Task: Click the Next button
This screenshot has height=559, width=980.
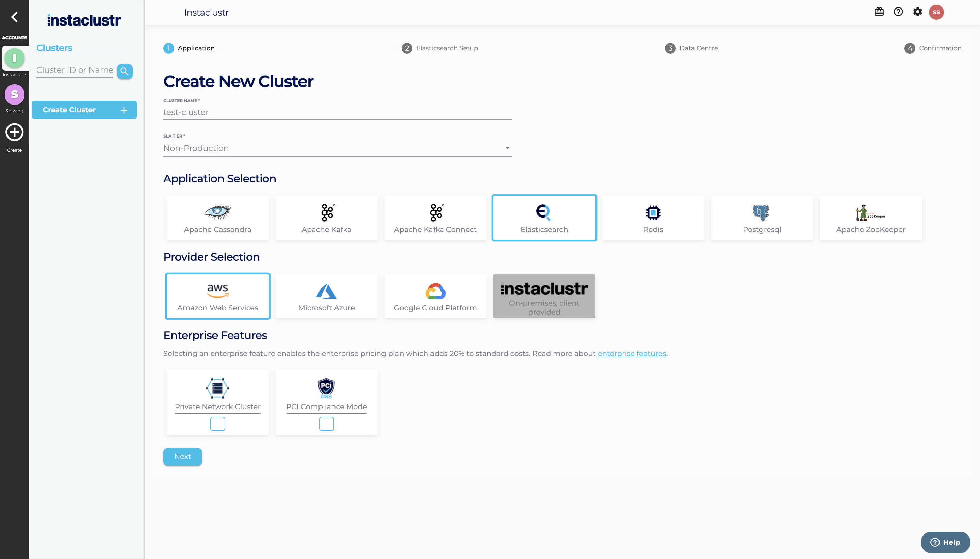Action: [182, 457]
